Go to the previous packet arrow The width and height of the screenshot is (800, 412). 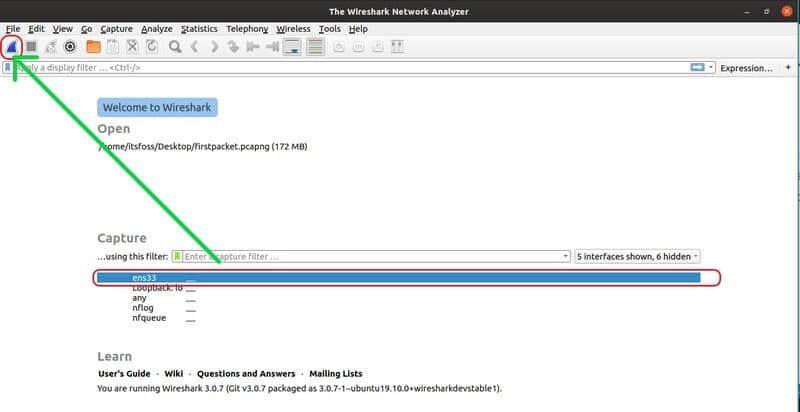(196, 46)
